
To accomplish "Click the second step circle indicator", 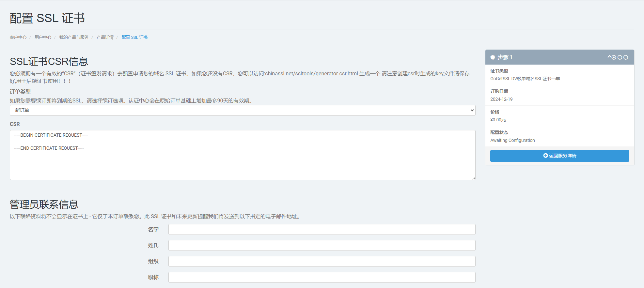I will click(620, 57).
